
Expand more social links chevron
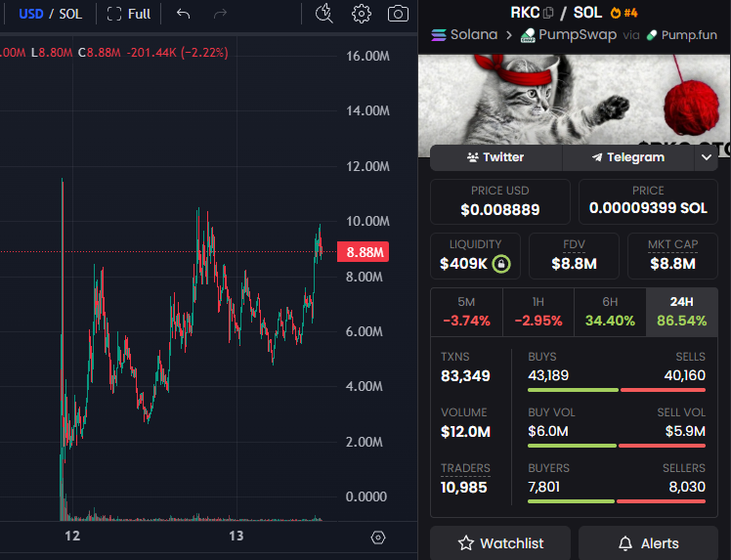coord(707,157)
